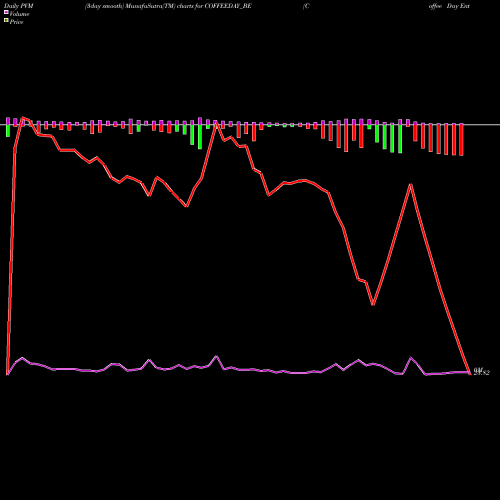Click the tallest peak of the red price line
500x500 pixels.
pos(23,118)
